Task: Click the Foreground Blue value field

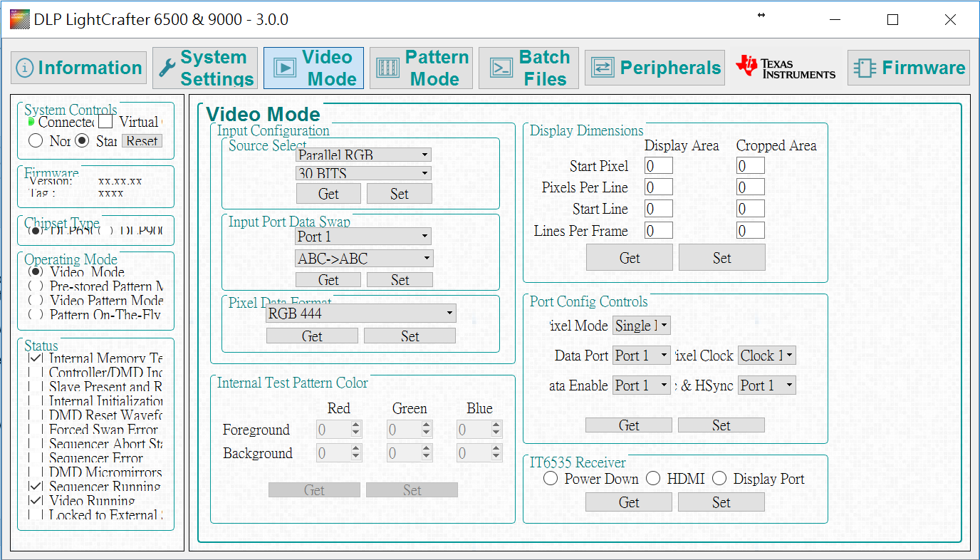Action: 474,430
